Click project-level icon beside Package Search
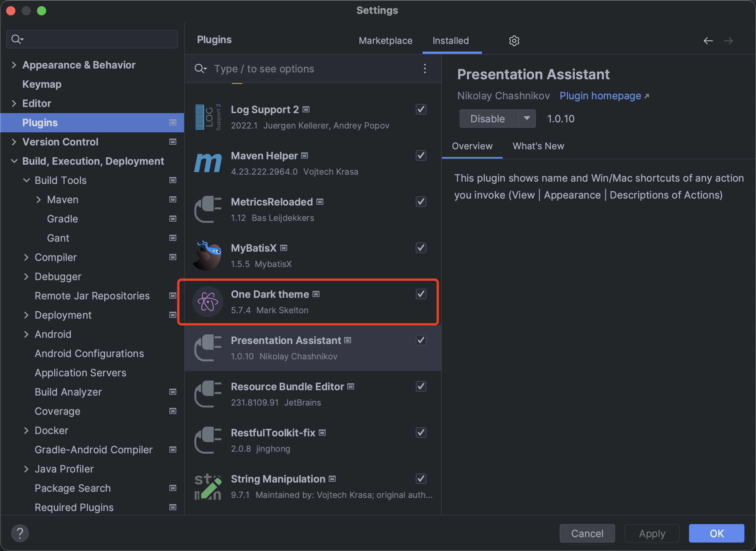This screenshot has width=756, height=551. 173,488
